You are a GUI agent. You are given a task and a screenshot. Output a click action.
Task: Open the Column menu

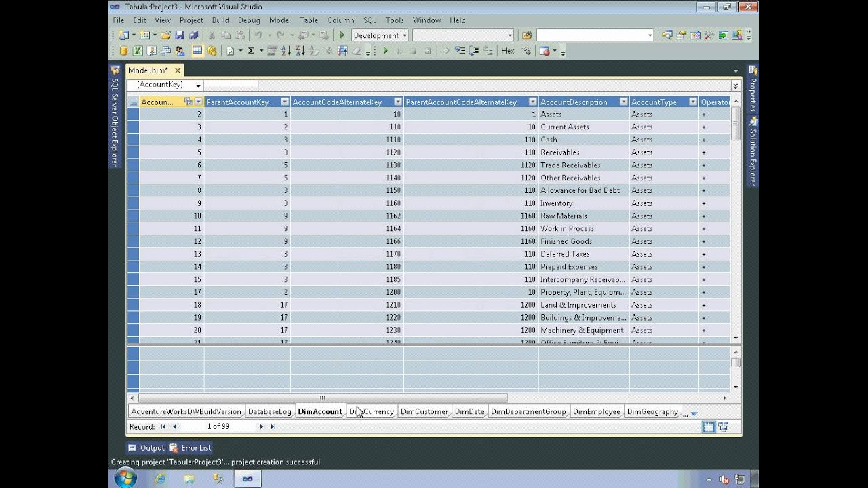340,20
